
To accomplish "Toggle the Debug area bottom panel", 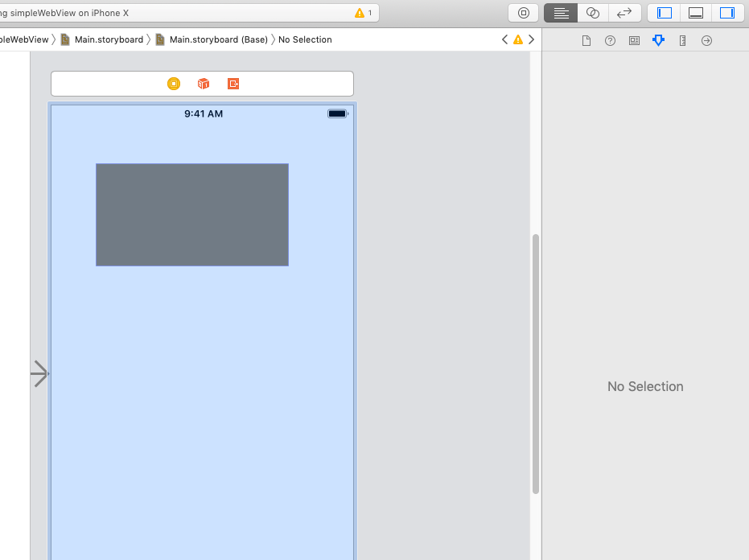I will 696,13.
